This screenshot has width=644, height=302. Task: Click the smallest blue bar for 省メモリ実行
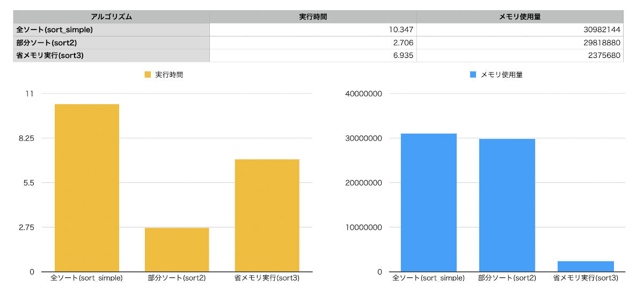click(x=585, y=266)
